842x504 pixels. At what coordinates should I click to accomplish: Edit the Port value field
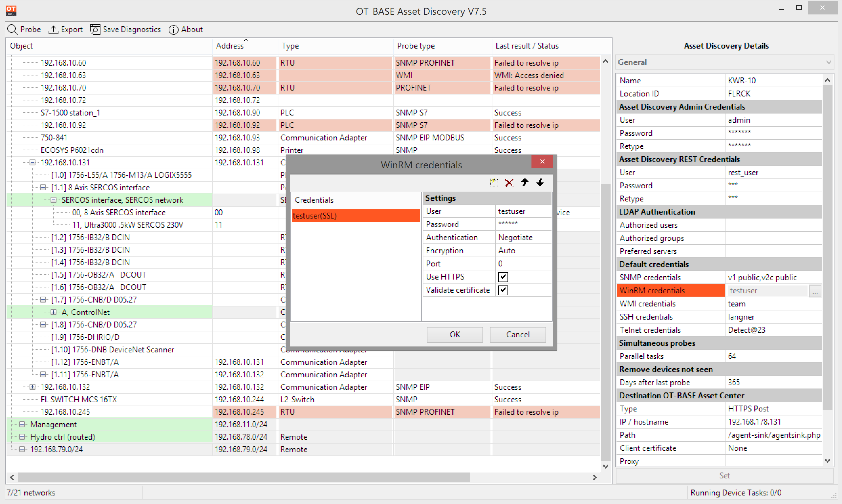523,263
